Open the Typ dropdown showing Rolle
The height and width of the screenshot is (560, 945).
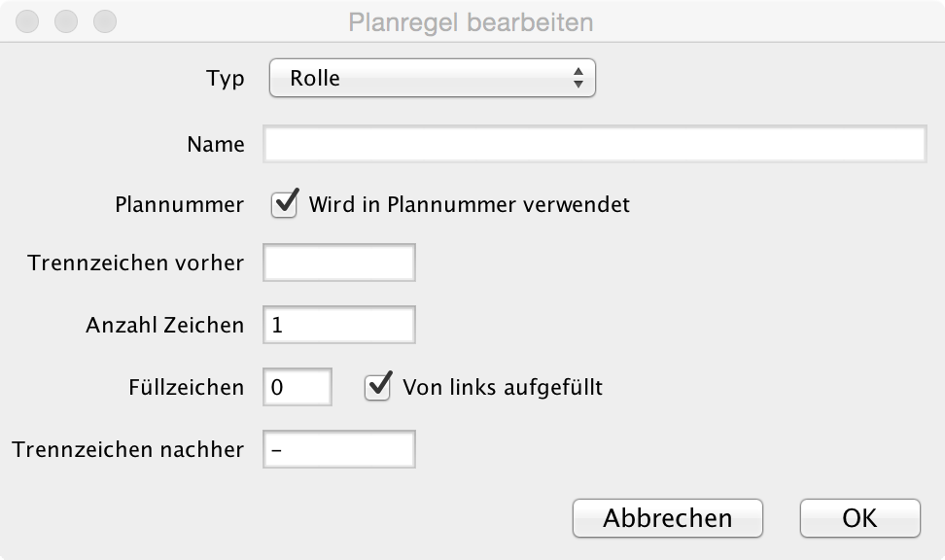click(432, 78)
